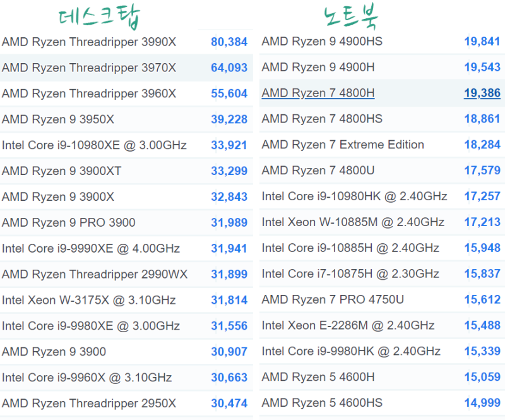Click score 31,556
The height and width of the screenshot is (420, 505).
click(229, 326)
